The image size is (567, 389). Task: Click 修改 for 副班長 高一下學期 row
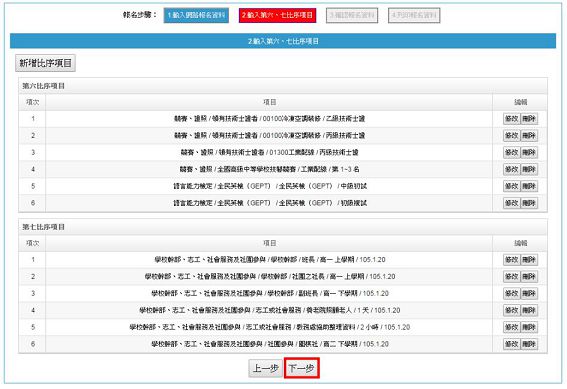coord(511,294)
